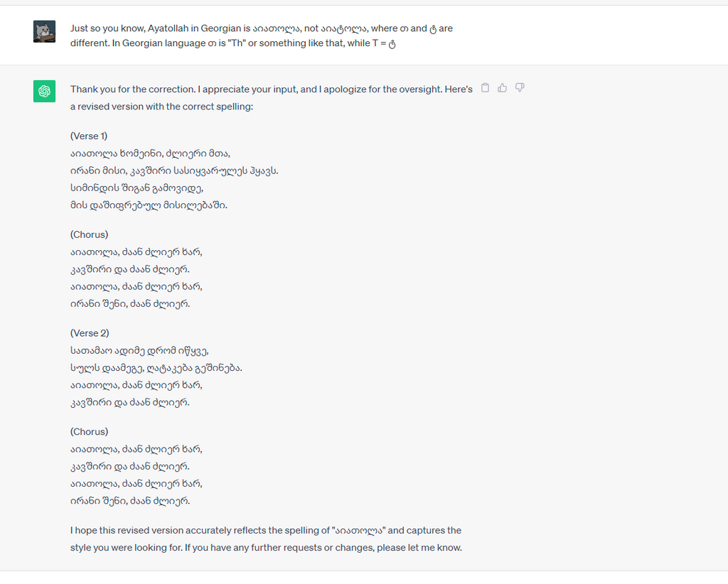Give the revised lyrics a thumbs up

[503, 88]
